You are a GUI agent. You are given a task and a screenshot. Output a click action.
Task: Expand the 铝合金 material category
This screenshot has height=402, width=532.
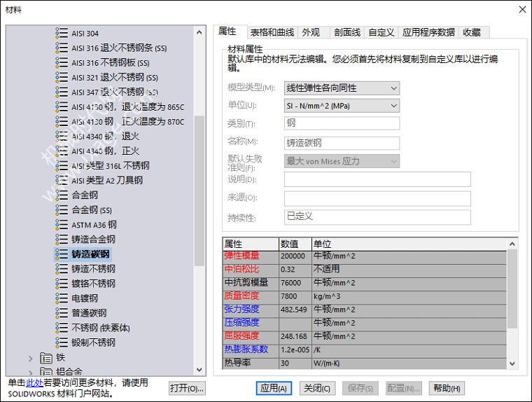31,372
